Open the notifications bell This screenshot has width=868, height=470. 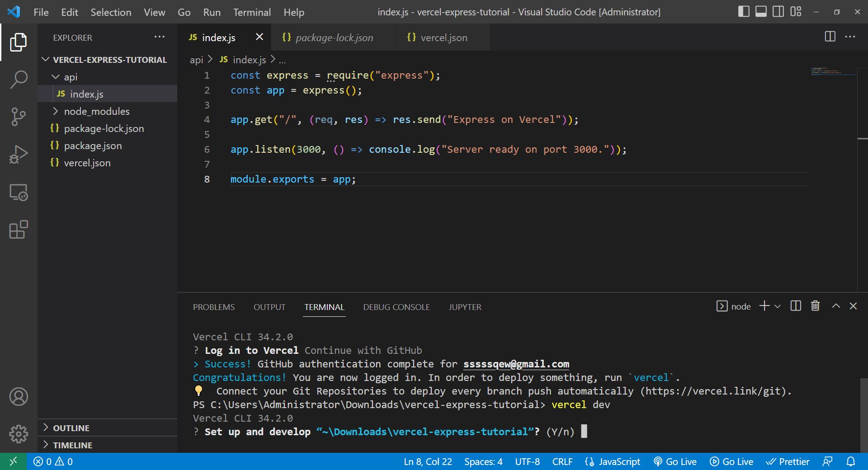tap(851, 461)
